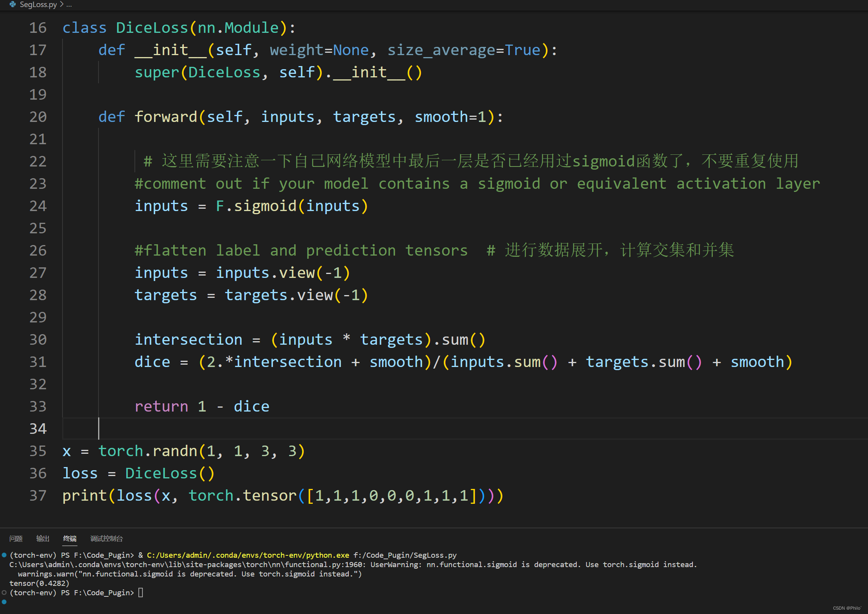Click the hollow circle prompt decoration
This screenshot has height=614, width=868.
[x=4, y=593]
